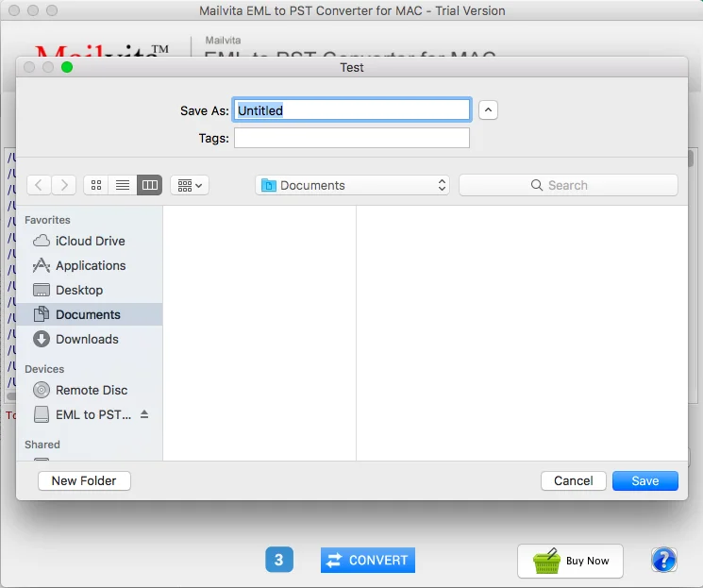Click the Remote Disc icon
Screen dimensions: 703x588
click(42, 390)
